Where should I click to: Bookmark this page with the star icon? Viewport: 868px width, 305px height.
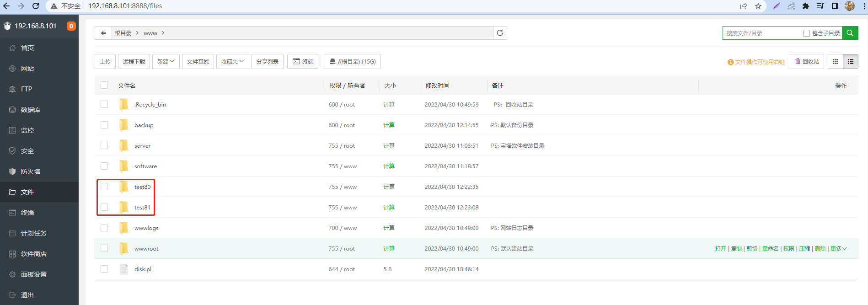[758, 6]
